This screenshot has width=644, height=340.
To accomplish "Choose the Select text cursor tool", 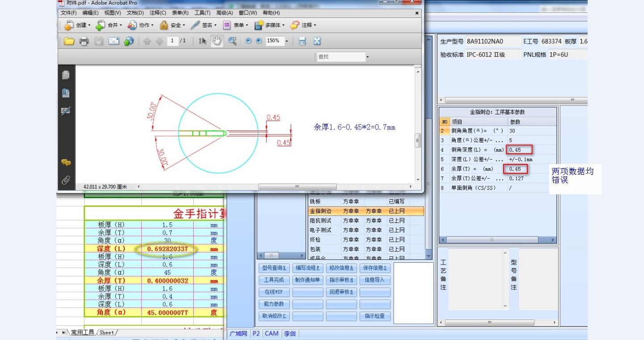I will [203, 41].
